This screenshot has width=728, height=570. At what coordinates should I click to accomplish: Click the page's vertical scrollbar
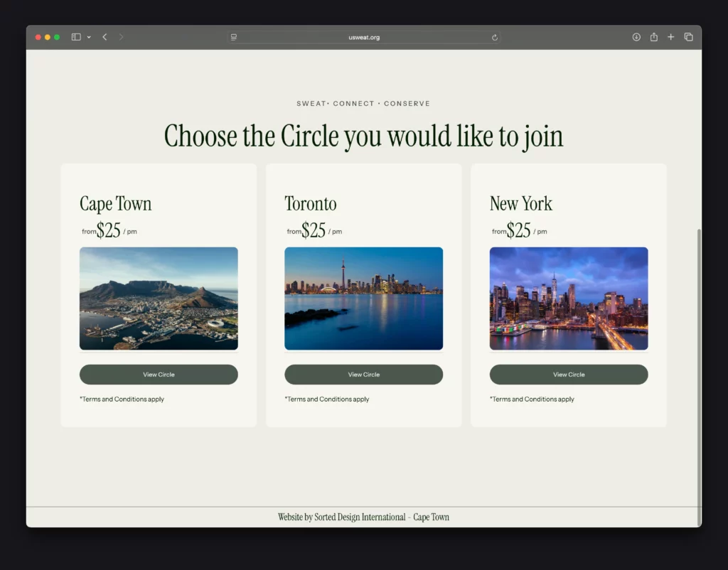[699, 355]
